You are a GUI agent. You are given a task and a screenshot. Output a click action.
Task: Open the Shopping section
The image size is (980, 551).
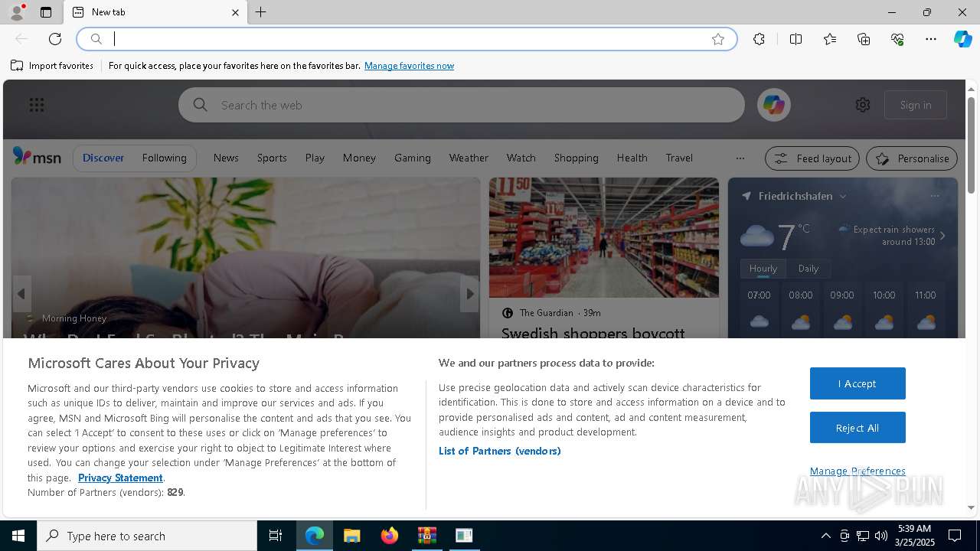pyautogui.click(x=577, y=158)
